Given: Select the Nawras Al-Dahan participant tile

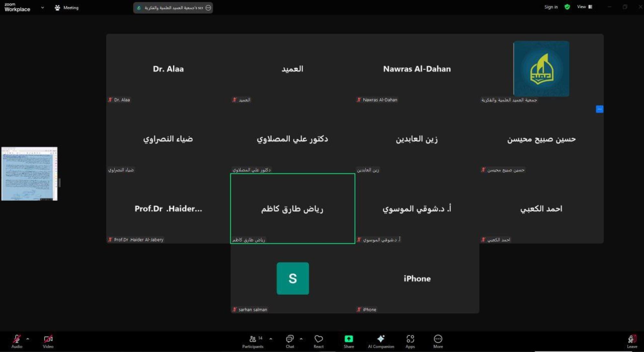Looking at the screenshot, I should [x=417, y=69].
